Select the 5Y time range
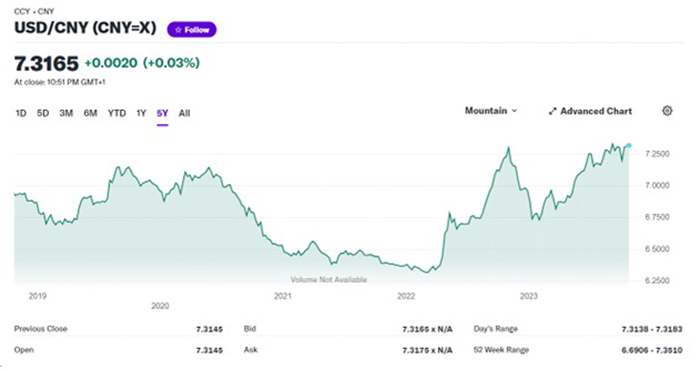The width and height of the screenshot is (700, 370). (162, 113)
